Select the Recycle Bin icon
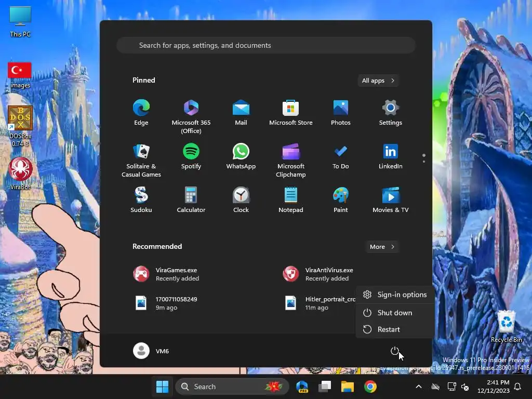This screenshot has width=532, height=399. (x=506, y=326)
